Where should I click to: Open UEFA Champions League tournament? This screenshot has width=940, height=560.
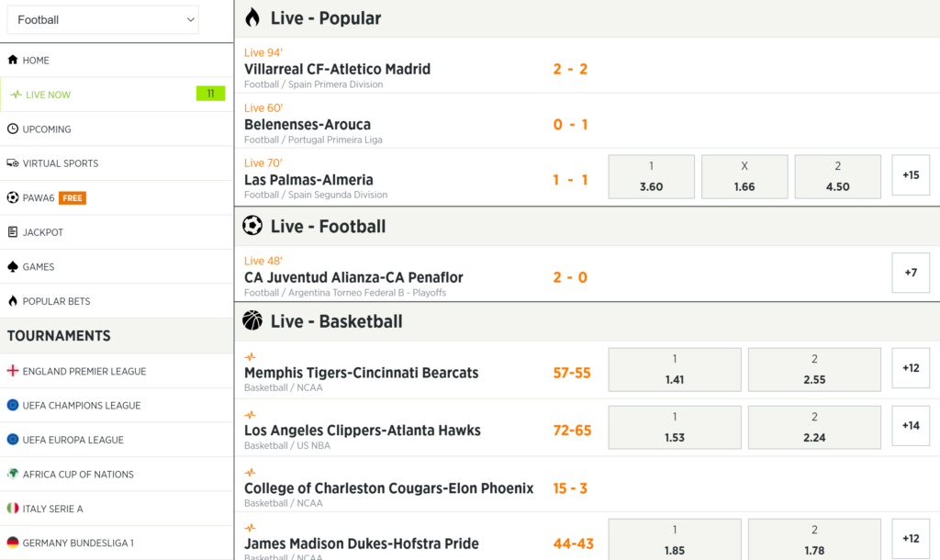pos(82,406)
